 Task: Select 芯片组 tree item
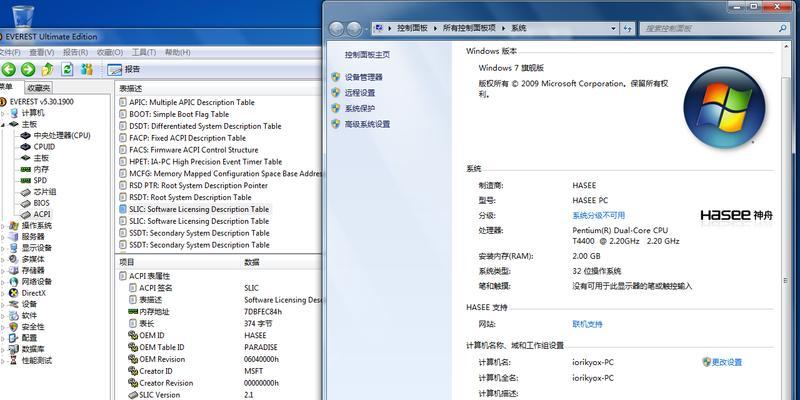pyautogui.click(x=45, y=192)
